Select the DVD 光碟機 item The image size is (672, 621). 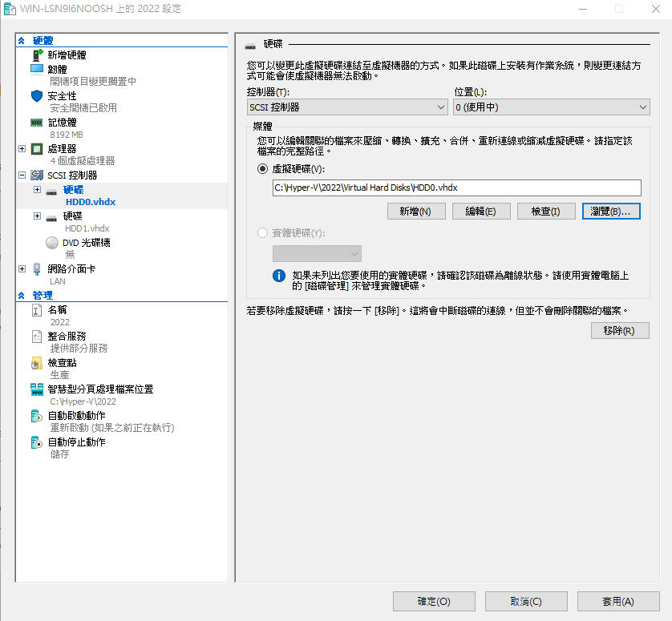87,243
